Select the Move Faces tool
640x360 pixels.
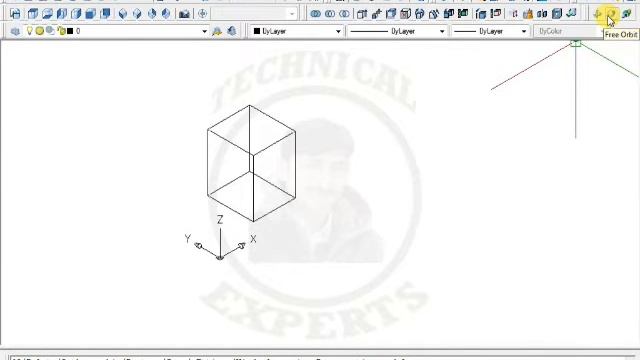[376, 14]
